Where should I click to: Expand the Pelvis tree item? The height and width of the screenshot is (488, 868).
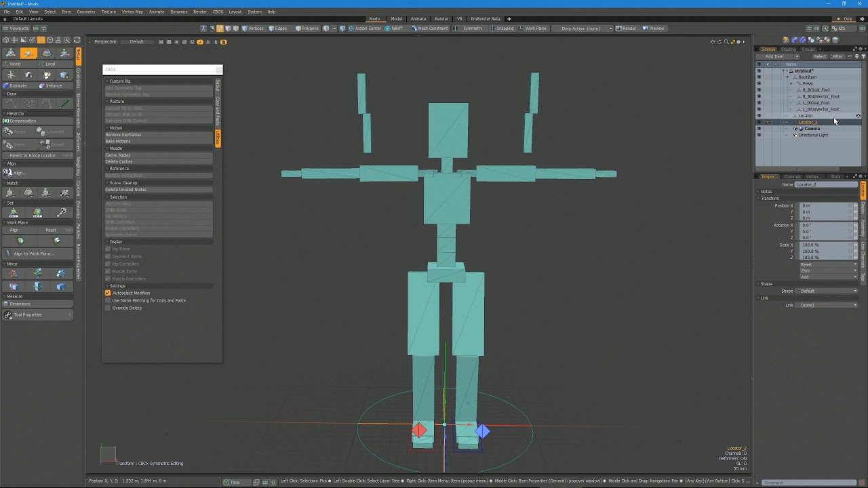(x=791, y=83)
